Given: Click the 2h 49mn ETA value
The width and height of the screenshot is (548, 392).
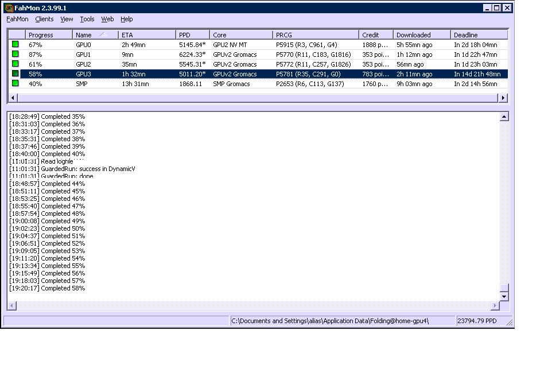Looking at the screenshot, I should (x=134, y=45).
